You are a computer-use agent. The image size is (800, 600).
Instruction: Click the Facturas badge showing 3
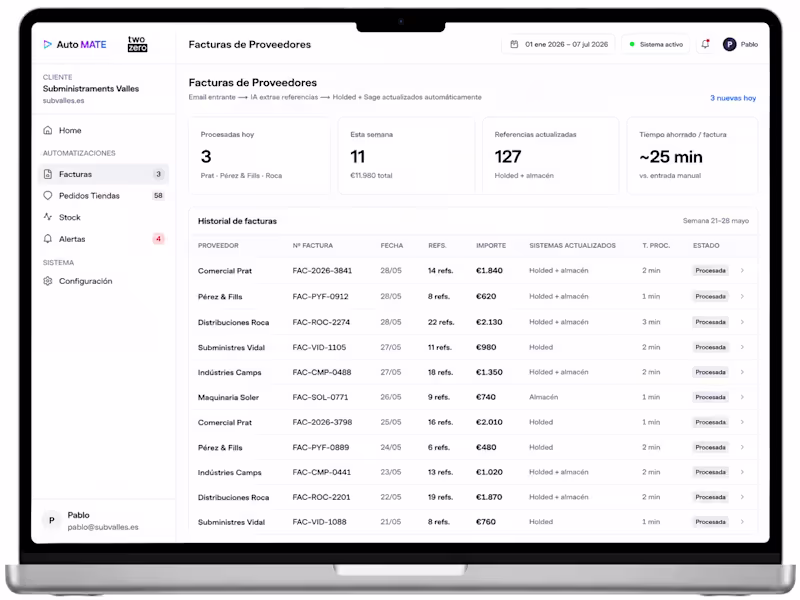pyautogui.click(x=158, y=174)
